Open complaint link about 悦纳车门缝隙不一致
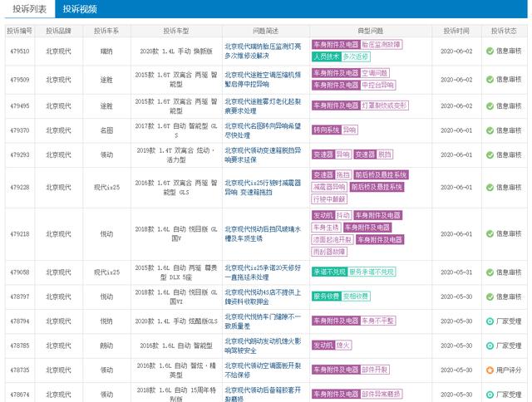Viewport: 532px width, 402px height. click(263, 321)
